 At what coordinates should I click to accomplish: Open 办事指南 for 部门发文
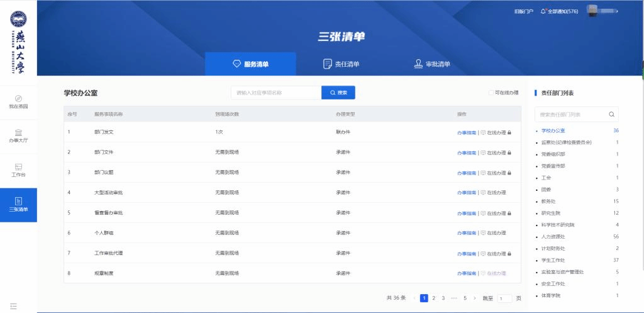[x=466, y=132]
